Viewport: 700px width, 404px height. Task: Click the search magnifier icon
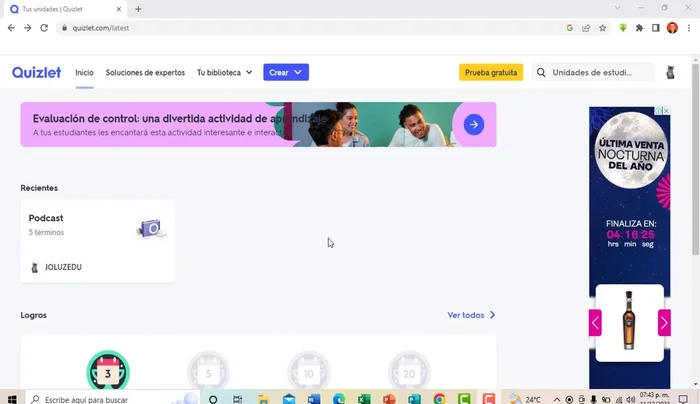[x=541, y=72]
